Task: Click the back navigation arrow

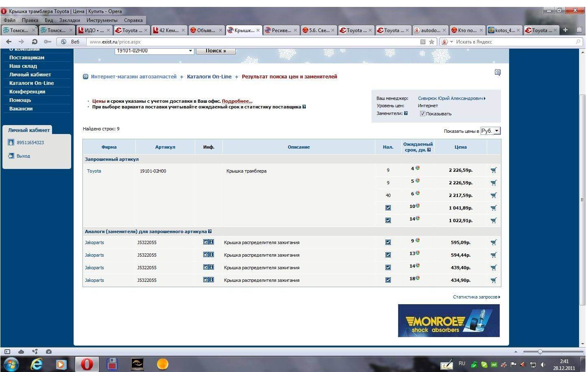Action: click(x=9, y=41)
